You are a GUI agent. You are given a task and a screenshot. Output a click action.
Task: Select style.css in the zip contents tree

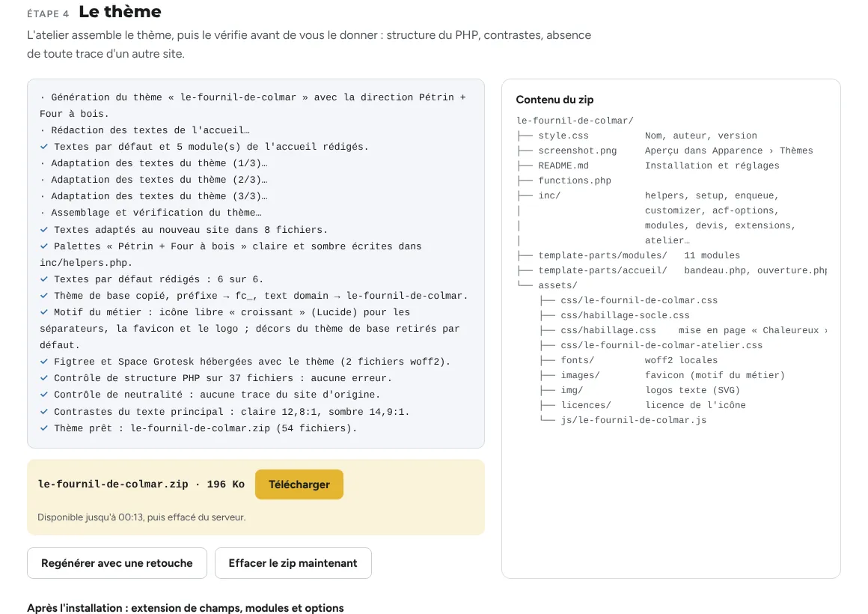(x=563, y=136)
